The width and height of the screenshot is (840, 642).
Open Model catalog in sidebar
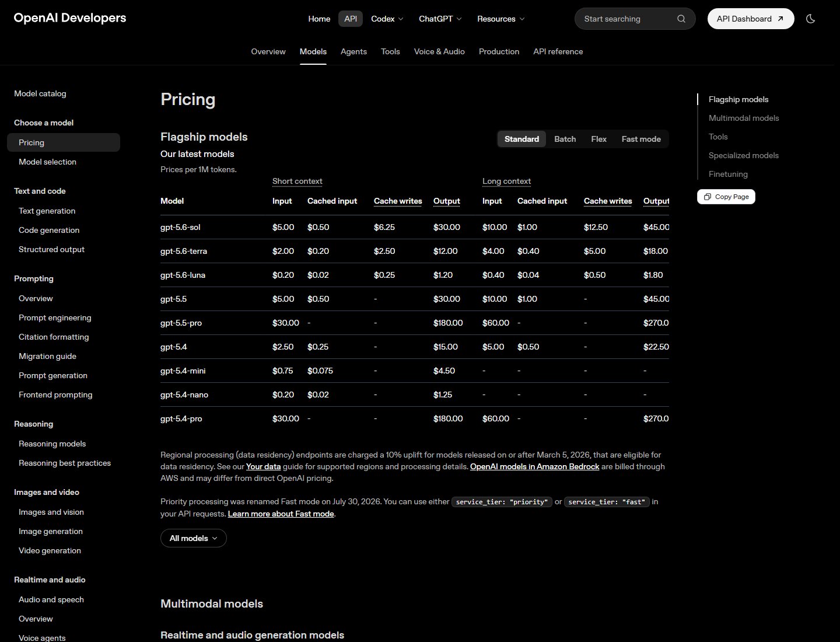tap(40, 93)
